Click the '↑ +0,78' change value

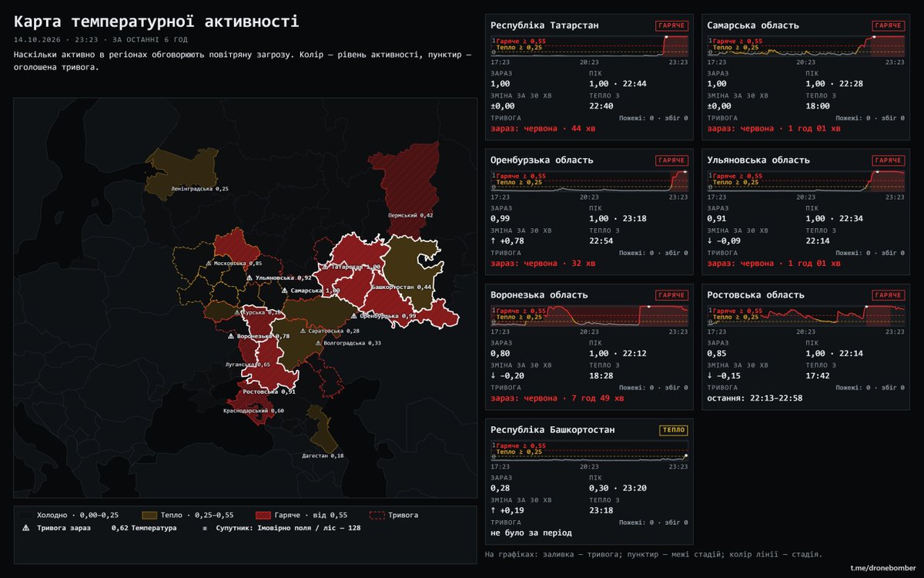[x=507, y=241]
